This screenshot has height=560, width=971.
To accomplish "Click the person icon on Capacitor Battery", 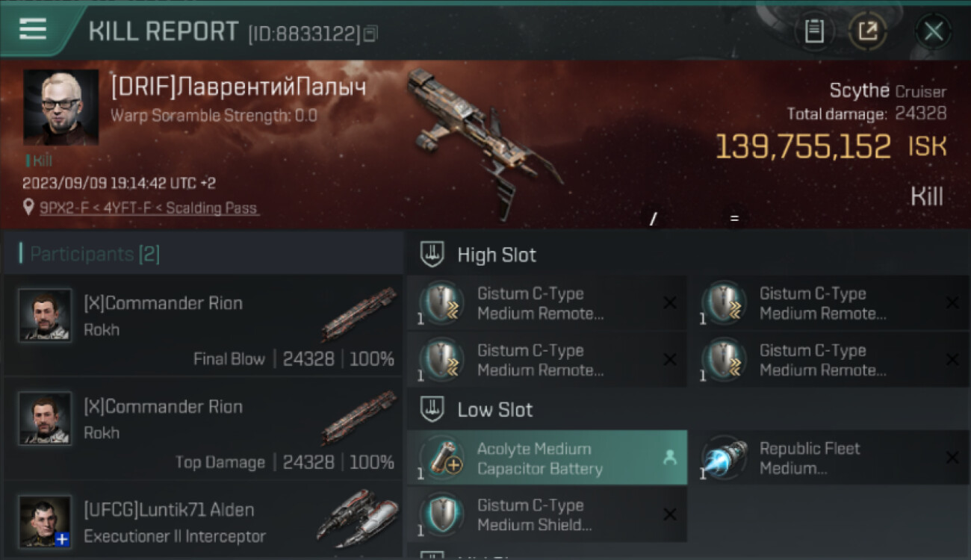I will click(669, 458).
